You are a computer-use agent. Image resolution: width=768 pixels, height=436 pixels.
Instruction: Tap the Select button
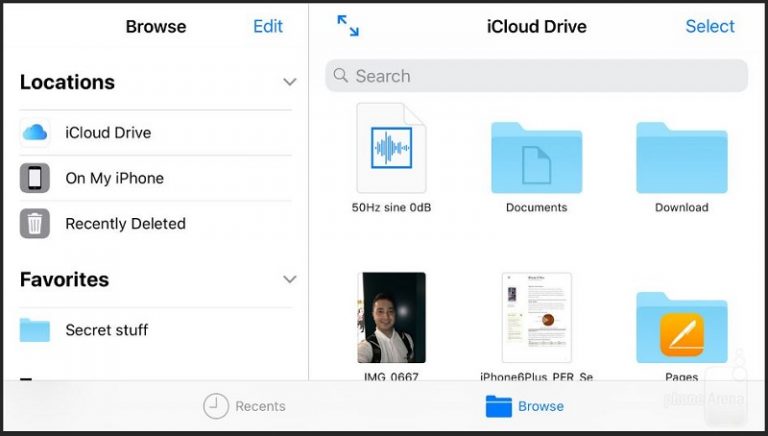[710, 27]
